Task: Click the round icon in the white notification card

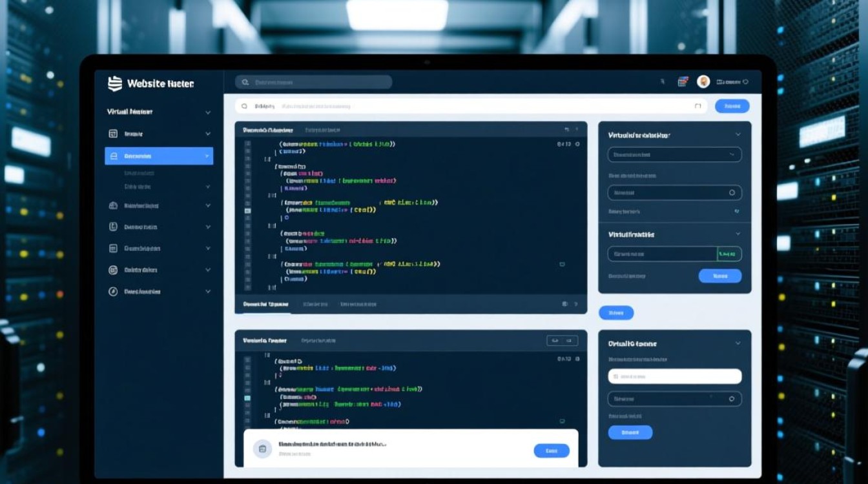Action: [262, 449]
